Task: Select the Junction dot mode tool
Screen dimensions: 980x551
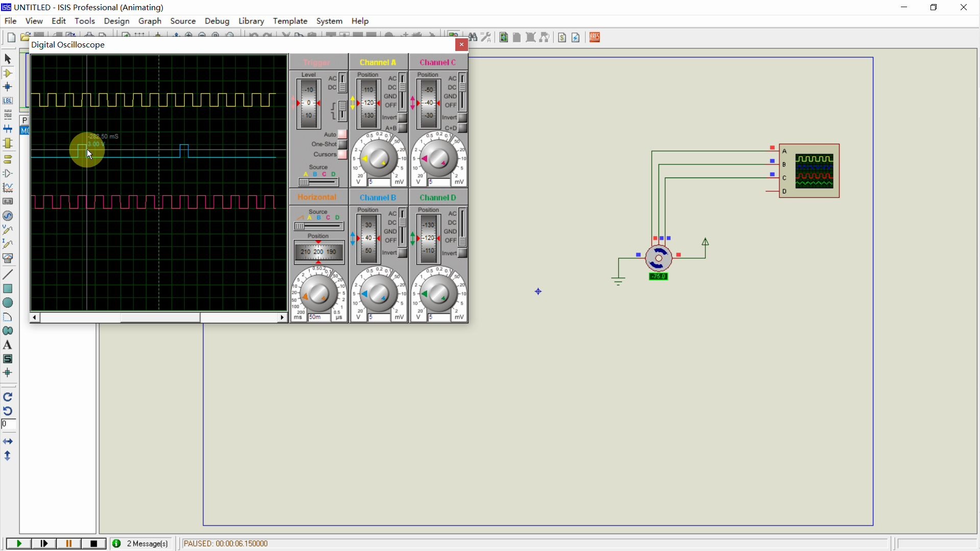Action: tap(8, 87)
